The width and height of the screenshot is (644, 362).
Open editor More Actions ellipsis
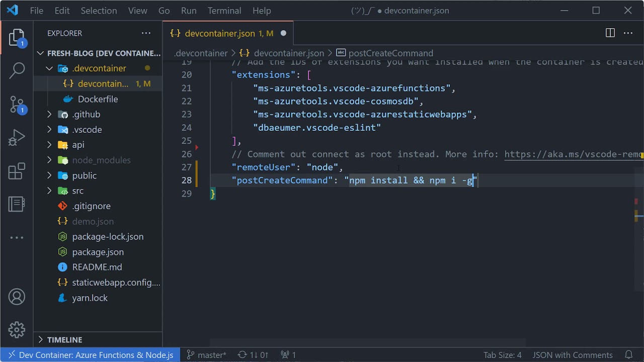pos(628,33)
